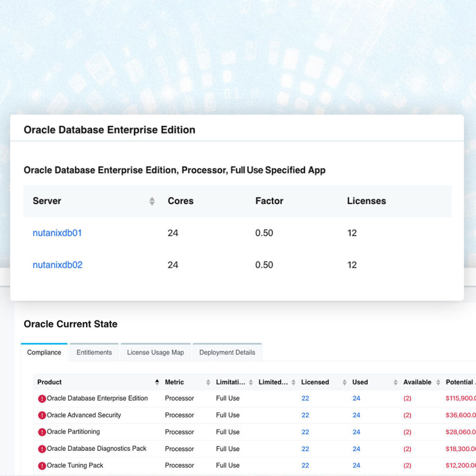
Task: Click Available (2) for Oracle Advanced Security
Action: [x=407, y=415]
